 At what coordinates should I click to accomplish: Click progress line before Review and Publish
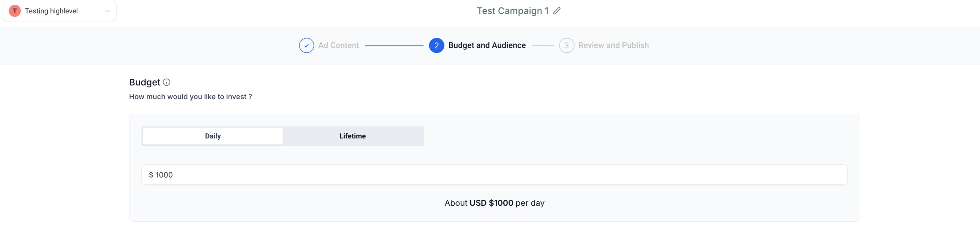tap(542, 46)
